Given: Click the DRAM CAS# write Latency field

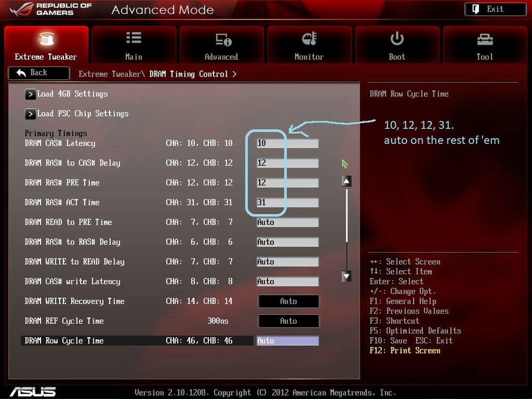Looking at the screenshot, I should [x=288, y=281].
